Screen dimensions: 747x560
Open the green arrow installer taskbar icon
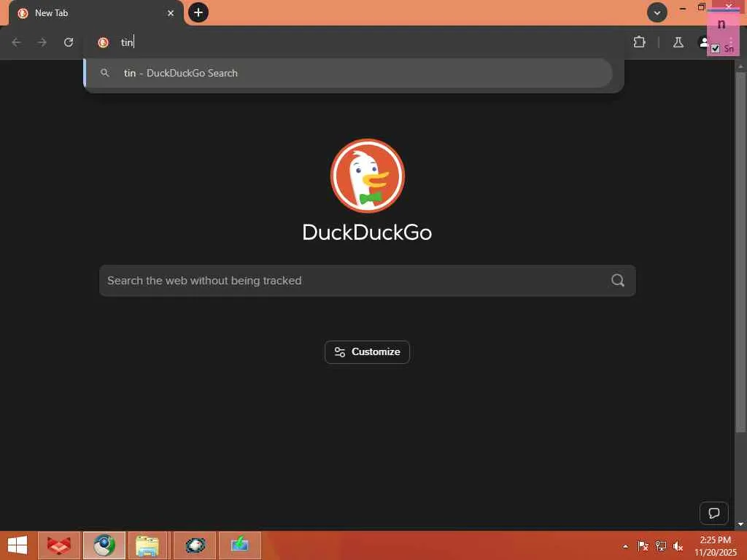point(239,545)
